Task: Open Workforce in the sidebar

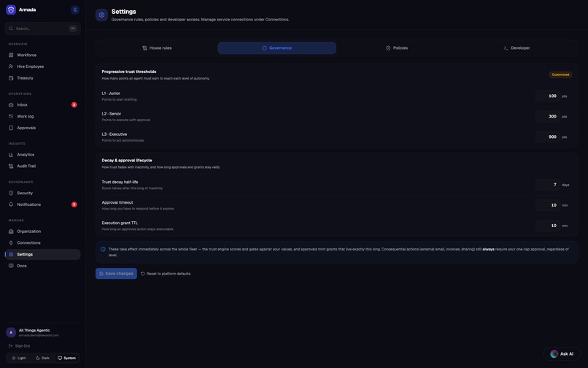Action: tap(43, 55)
